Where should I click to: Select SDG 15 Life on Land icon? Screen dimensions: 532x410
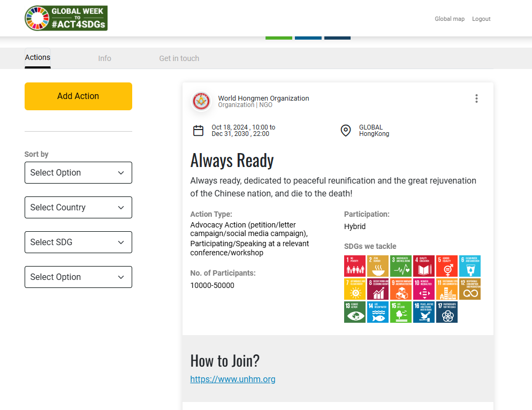(401, 312)
